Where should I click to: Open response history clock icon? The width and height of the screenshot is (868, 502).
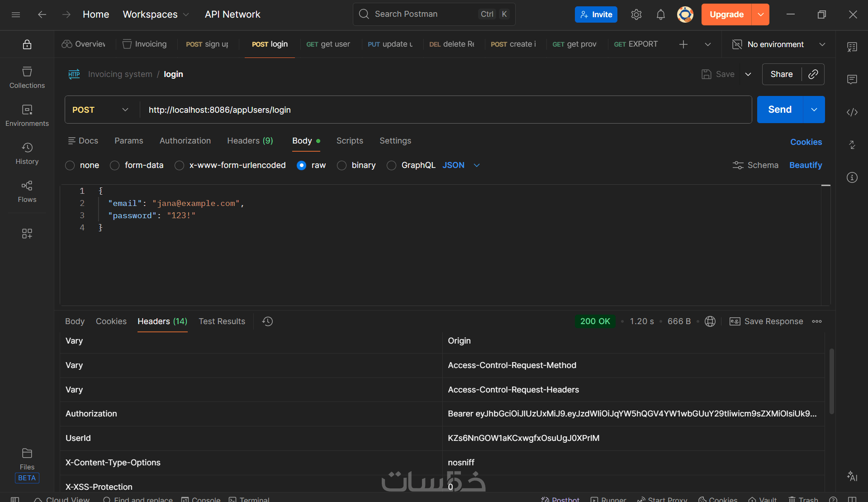[268, 321]
